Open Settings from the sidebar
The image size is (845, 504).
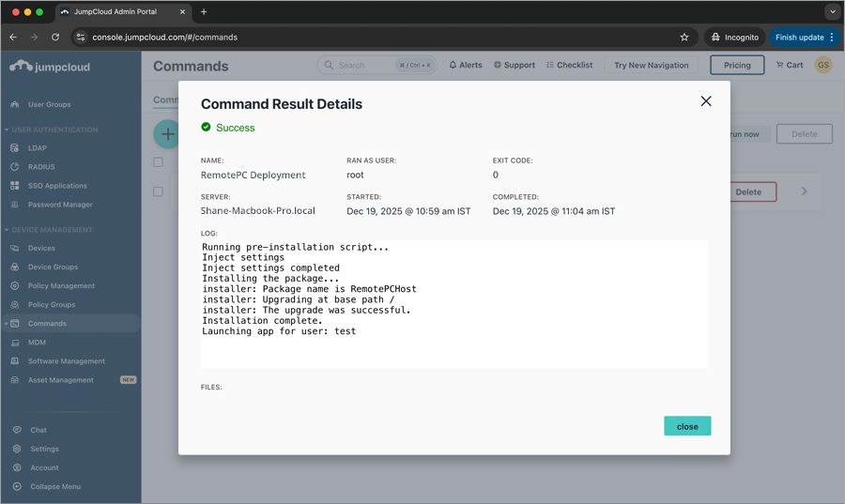44,449
